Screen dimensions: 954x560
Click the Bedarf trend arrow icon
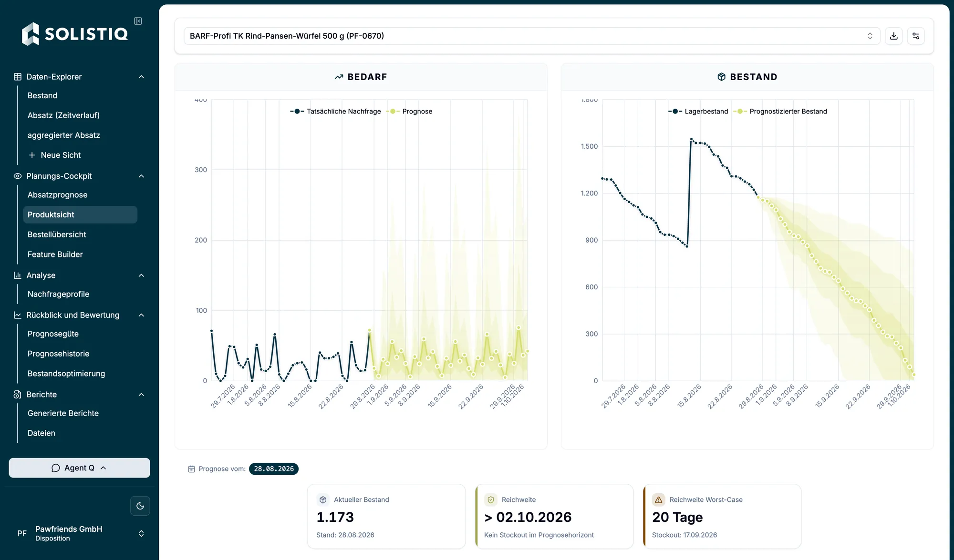pos(339,77)
